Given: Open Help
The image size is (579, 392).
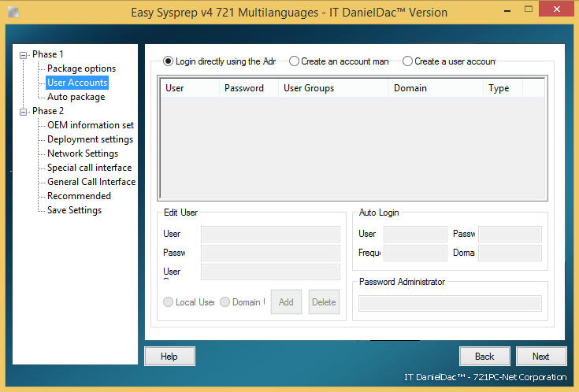Looking at the screenshot, I should [x=169, y=357].
